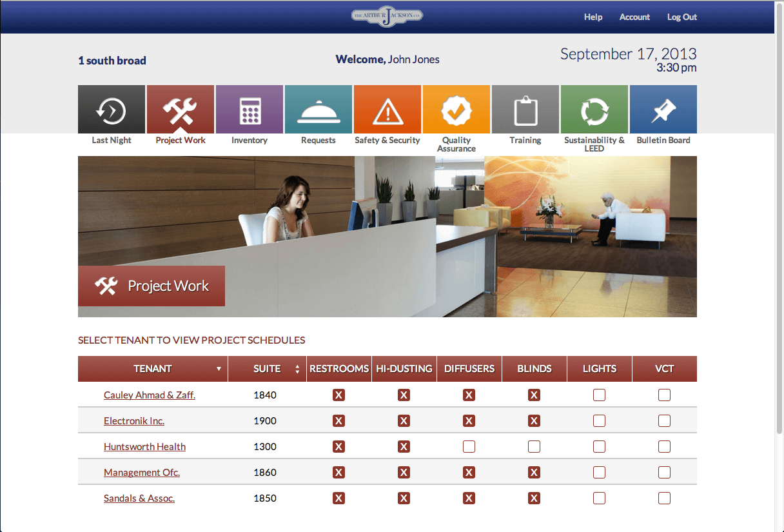Tick VCT checkbox for Sandals & Assoc.
Image resolution: width=784 pixels, height=532 pixels.
664,498
